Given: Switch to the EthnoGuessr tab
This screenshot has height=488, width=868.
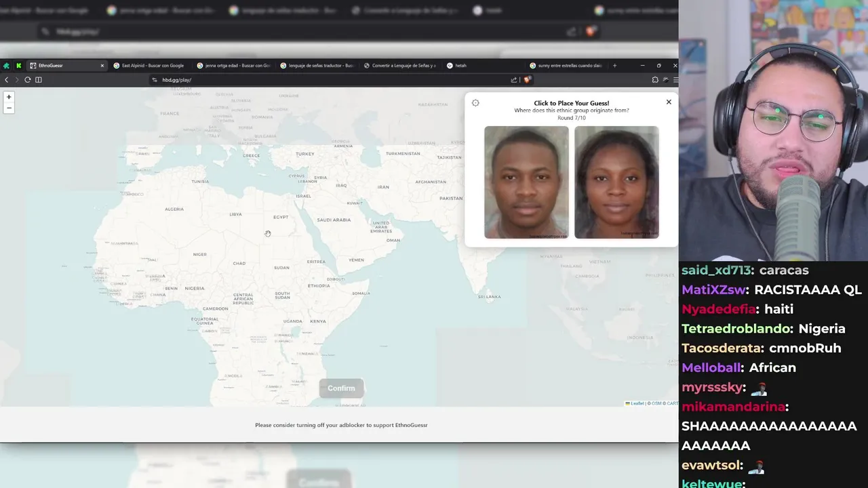Looking at the screenshot, I should (66, 66).
